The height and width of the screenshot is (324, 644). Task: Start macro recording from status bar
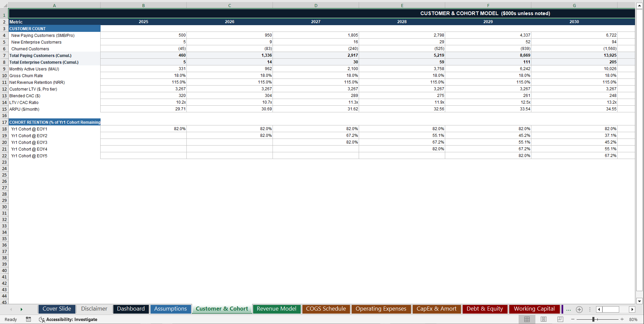pos(28,319)
